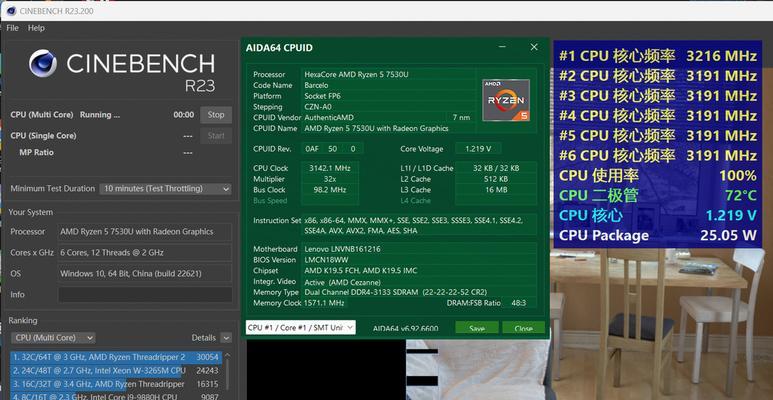Click the CPUID Name value in AIDA64
Screen dimensions: 773x400
coord(376,129)
